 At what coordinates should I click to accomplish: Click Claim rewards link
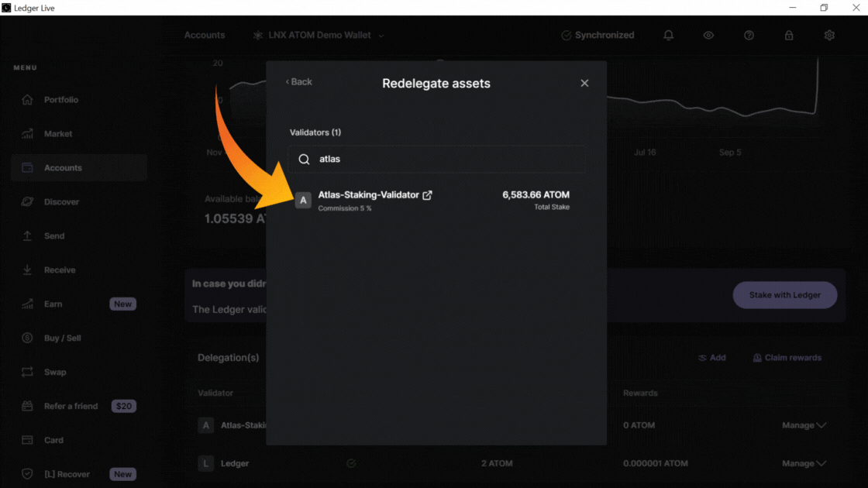point(787,358)
